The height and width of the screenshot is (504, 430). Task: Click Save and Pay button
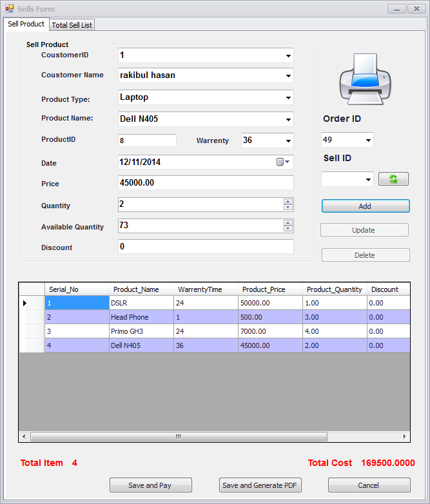(150, 485)
